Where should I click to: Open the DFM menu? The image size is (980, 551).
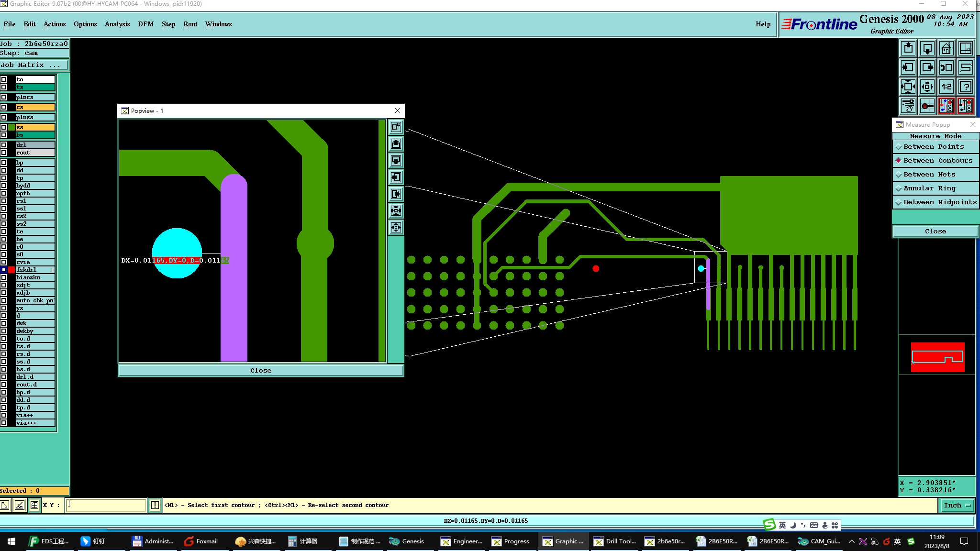point(145,24)
